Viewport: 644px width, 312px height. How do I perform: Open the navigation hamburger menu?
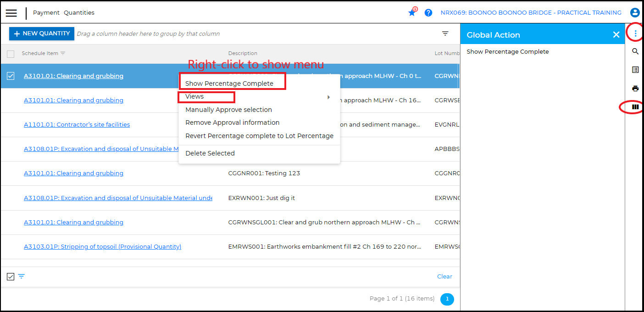(x=11, y=13)
